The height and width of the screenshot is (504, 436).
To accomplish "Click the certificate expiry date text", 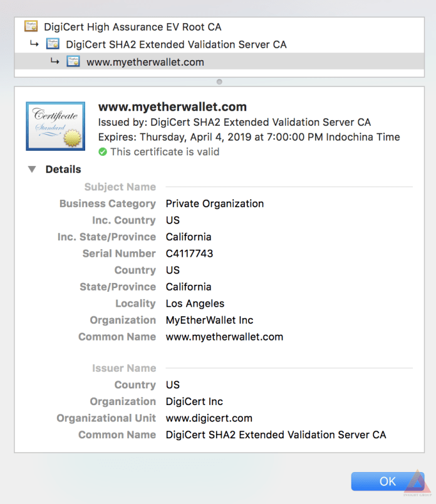I will tap(249, 137).
